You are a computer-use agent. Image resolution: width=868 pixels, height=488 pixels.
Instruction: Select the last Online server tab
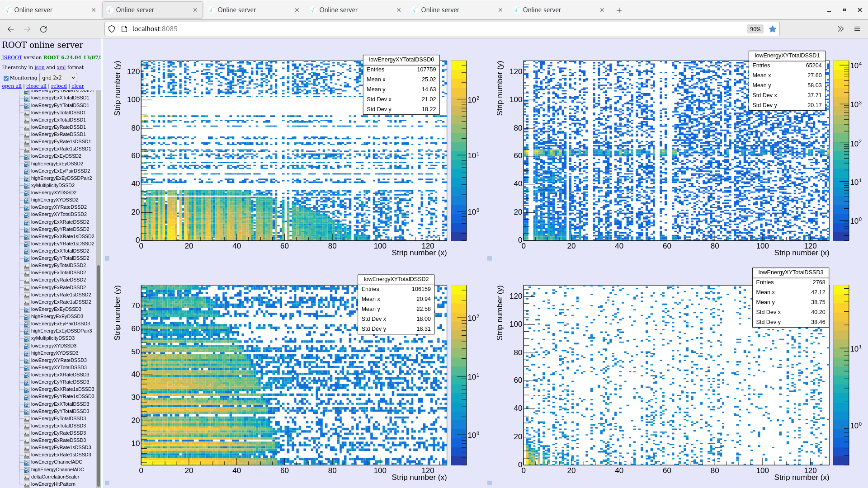pyautogui.click(x=542, y=9)
